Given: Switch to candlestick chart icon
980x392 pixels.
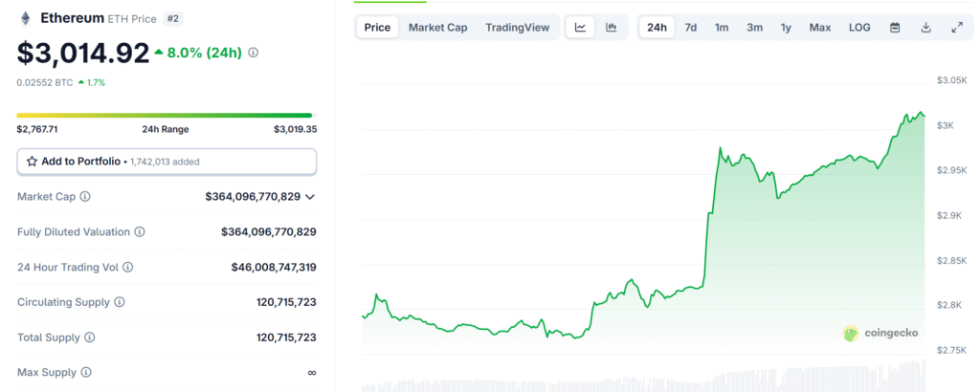Looking at the screenshot, I should click(611, 28).
